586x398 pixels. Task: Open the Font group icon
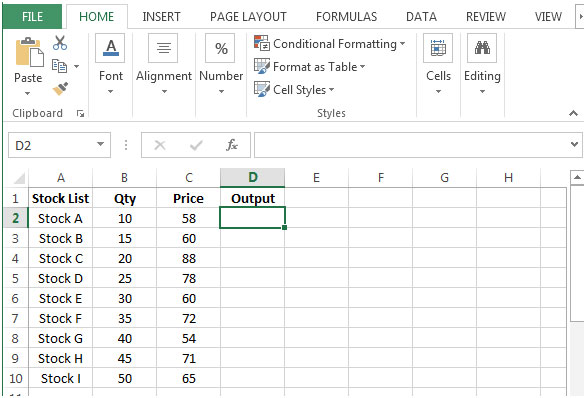(111, 48)
